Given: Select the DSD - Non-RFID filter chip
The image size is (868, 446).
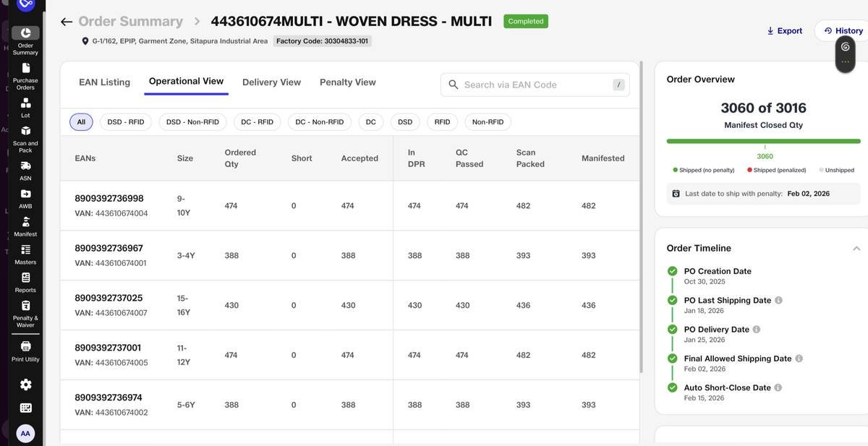Looking at the screenshot, I should pos(193,122).
